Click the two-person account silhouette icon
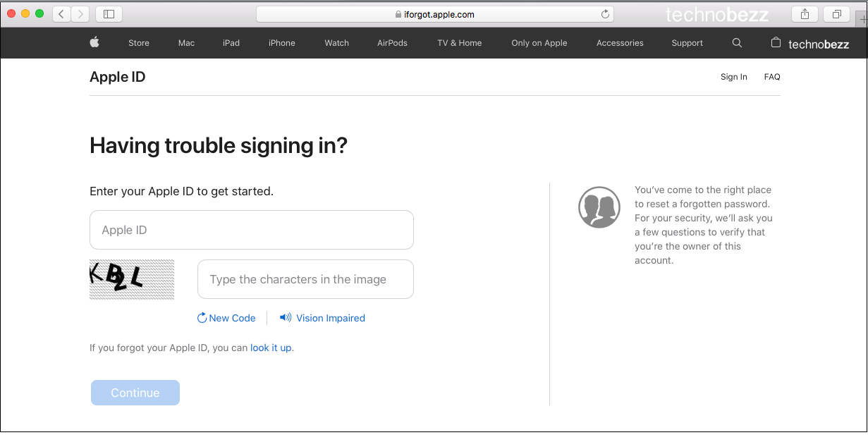The height and width of the screenshot is (435, 868). point(599,207)
